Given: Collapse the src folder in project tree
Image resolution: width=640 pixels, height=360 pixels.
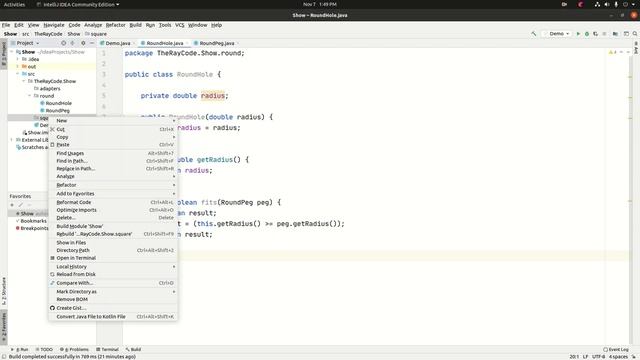Looking at the screenshot, I should coord(18,74).
